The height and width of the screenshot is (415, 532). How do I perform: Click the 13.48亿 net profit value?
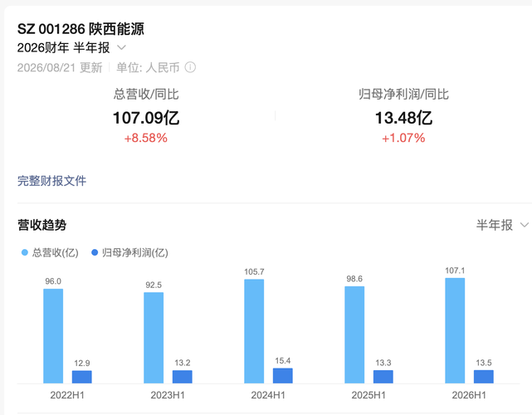click(403, 118)
